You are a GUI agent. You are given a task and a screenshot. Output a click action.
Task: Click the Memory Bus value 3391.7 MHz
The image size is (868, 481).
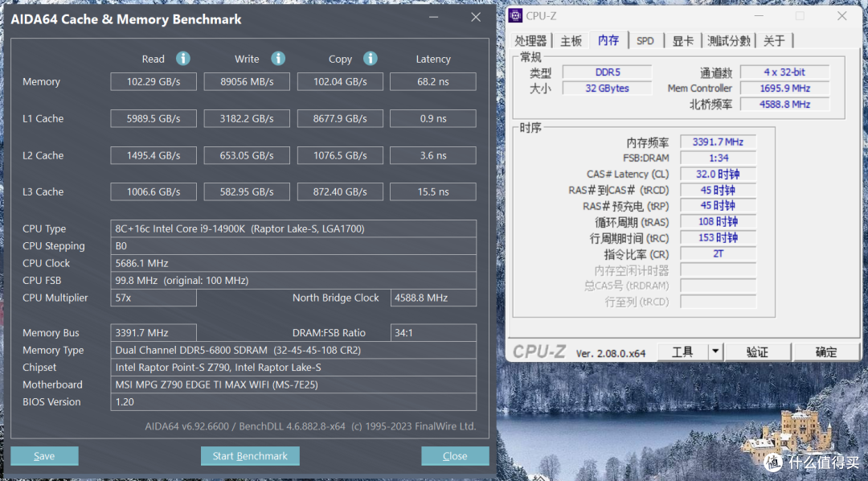154,332
